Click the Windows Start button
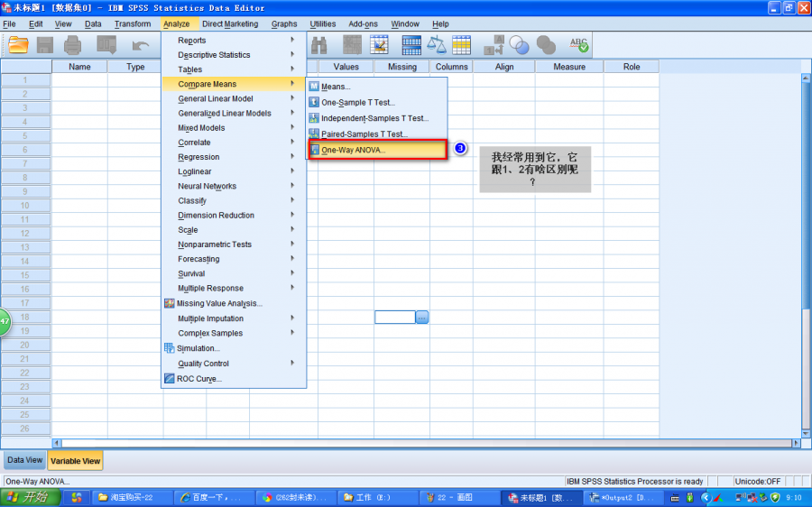812x507 pixels. 30,497
